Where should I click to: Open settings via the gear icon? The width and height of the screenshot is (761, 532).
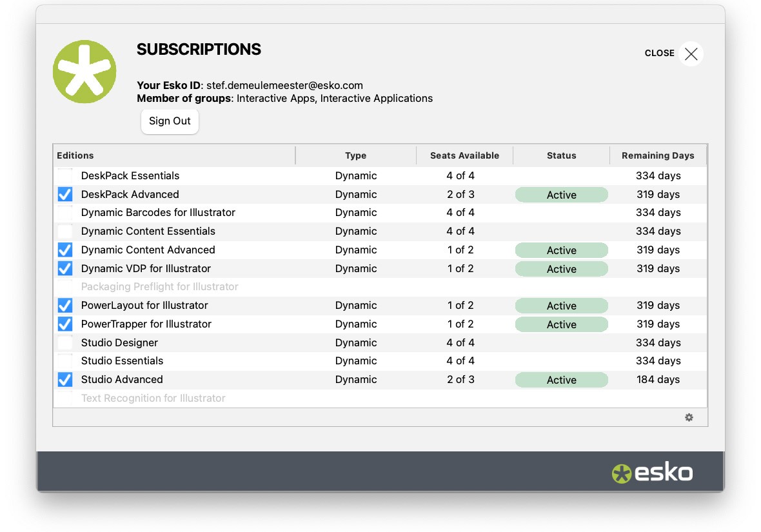point(689,417)
